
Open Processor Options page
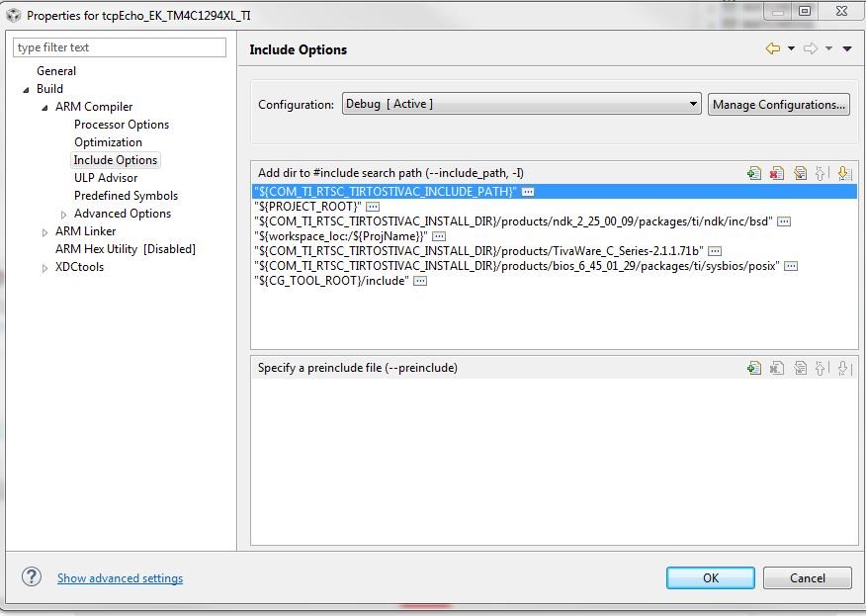point(122,125)
